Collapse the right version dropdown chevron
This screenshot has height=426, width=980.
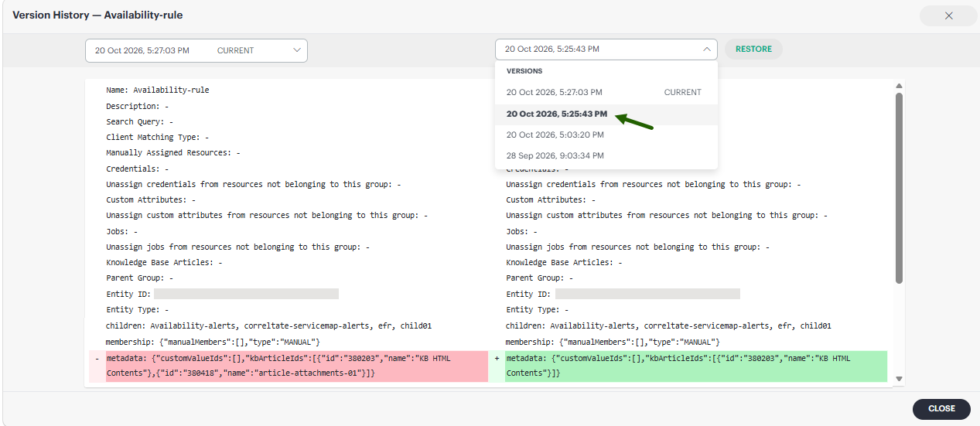706,49
